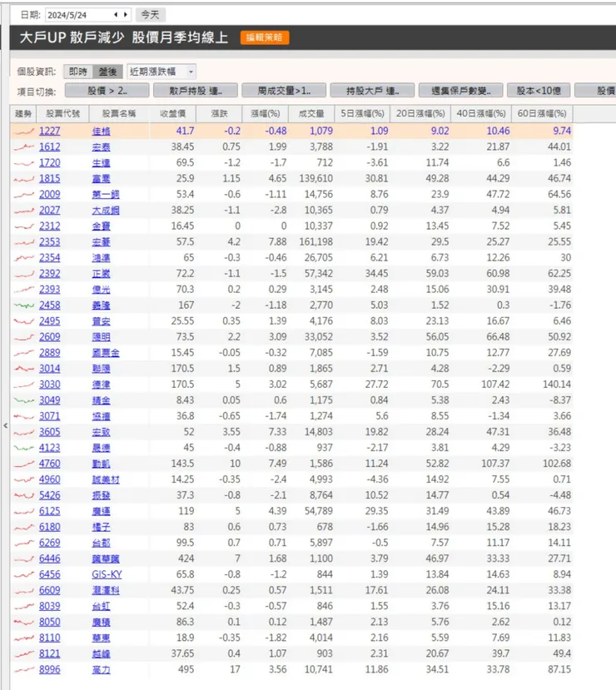The height and width of the screenshot is (690, 616).
Task: Open stock name link in row 4960
Action: click(x=106, y=479)
